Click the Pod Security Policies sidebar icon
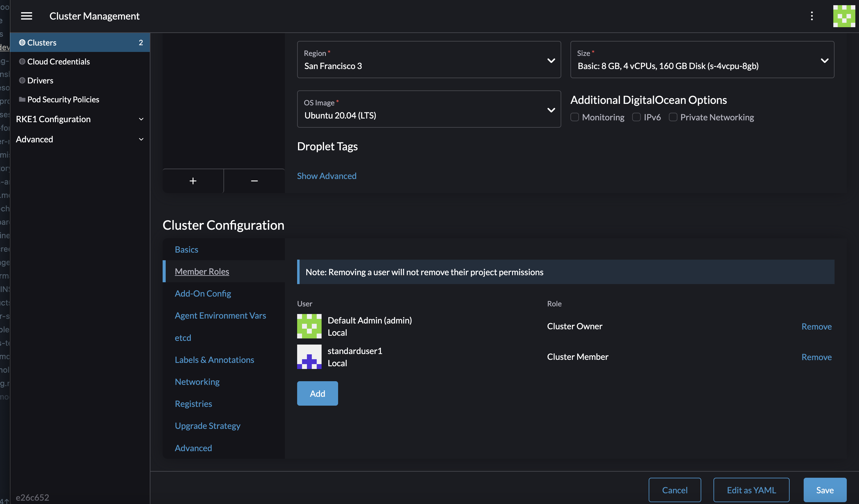859x504 pixels. tap(21, 99)
